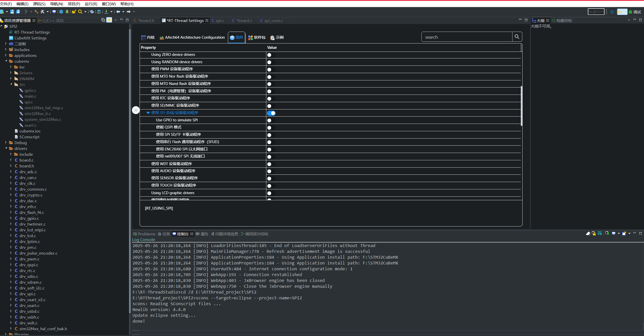Open the 运行(R) menu
Viewport: 644px width, 336px height.
[91, 4]
